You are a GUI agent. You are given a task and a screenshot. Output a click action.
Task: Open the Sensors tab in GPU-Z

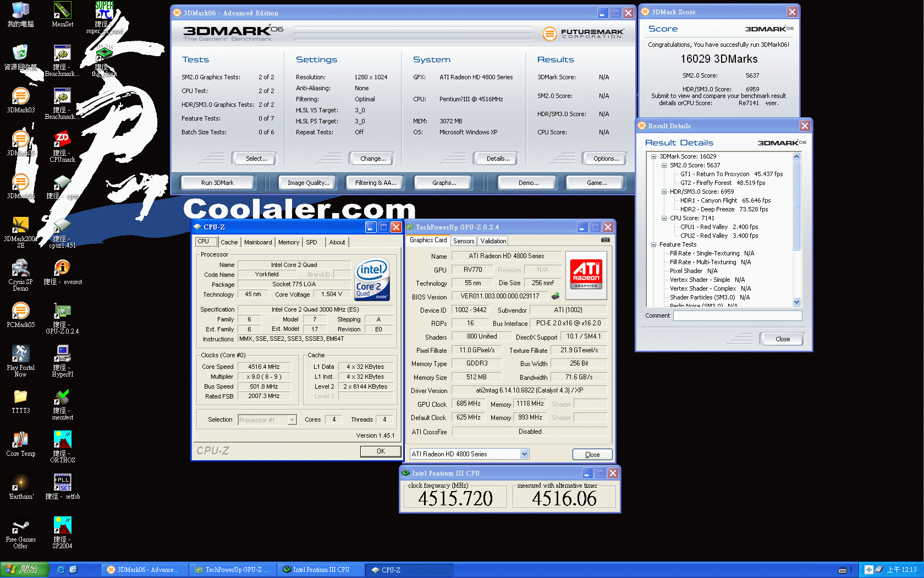464,241
